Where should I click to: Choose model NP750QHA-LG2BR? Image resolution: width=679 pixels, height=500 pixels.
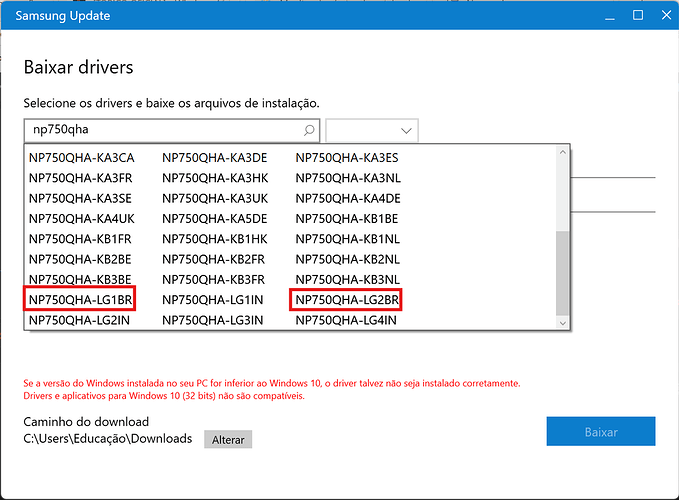coord(347,300)
